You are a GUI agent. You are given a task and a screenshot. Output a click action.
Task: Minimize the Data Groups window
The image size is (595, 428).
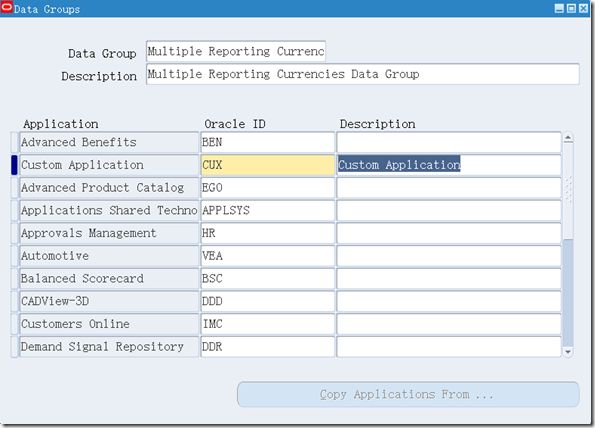point(559,8)
